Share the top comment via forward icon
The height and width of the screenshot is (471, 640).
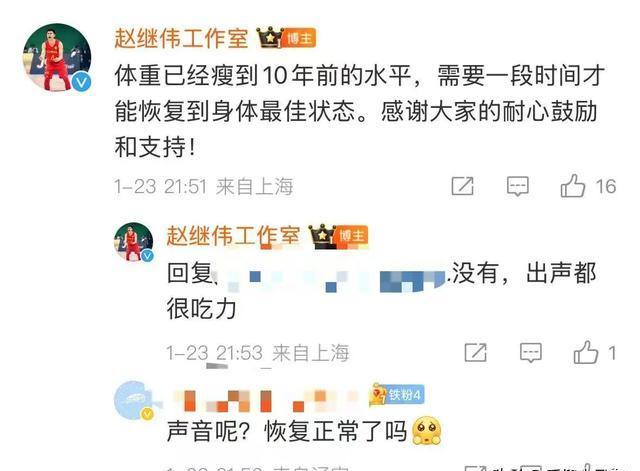click(x=462, y=187)
